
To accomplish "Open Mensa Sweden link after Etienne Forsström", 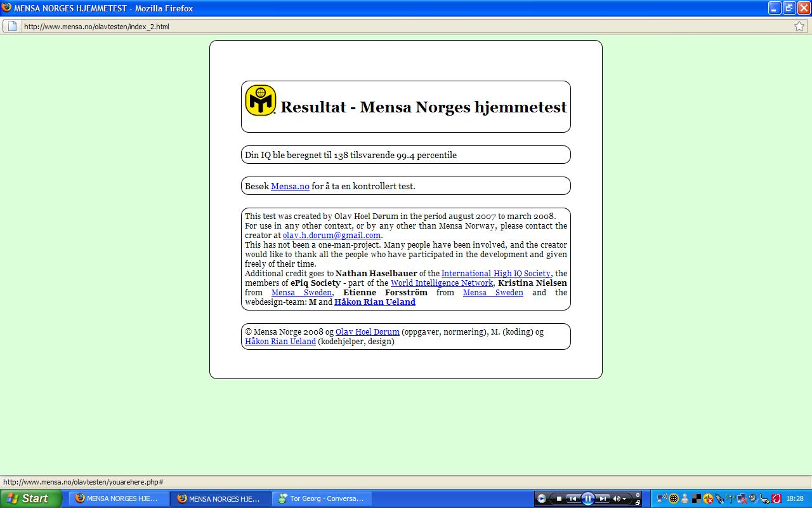I will pos(493,292).
